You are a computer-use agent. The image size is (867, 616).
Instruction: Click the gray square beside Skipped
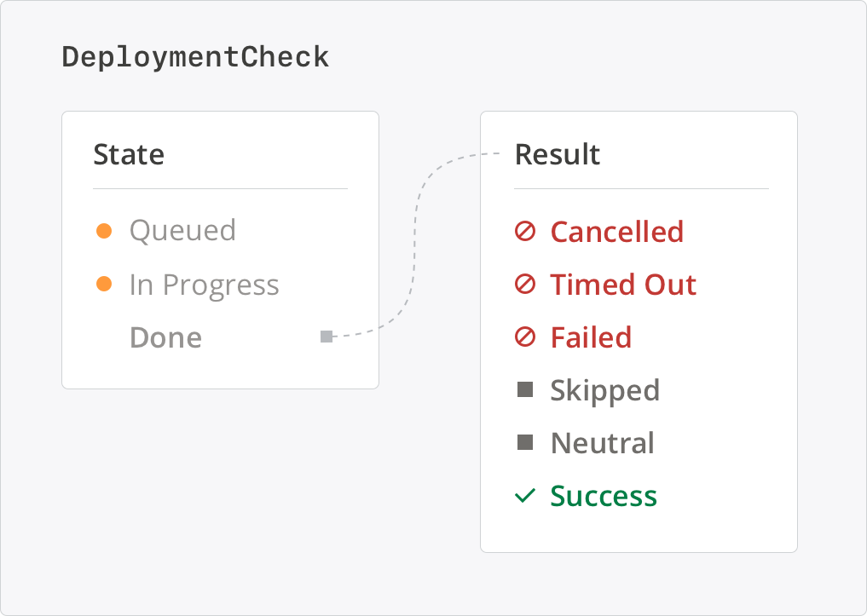coord(525,390)
